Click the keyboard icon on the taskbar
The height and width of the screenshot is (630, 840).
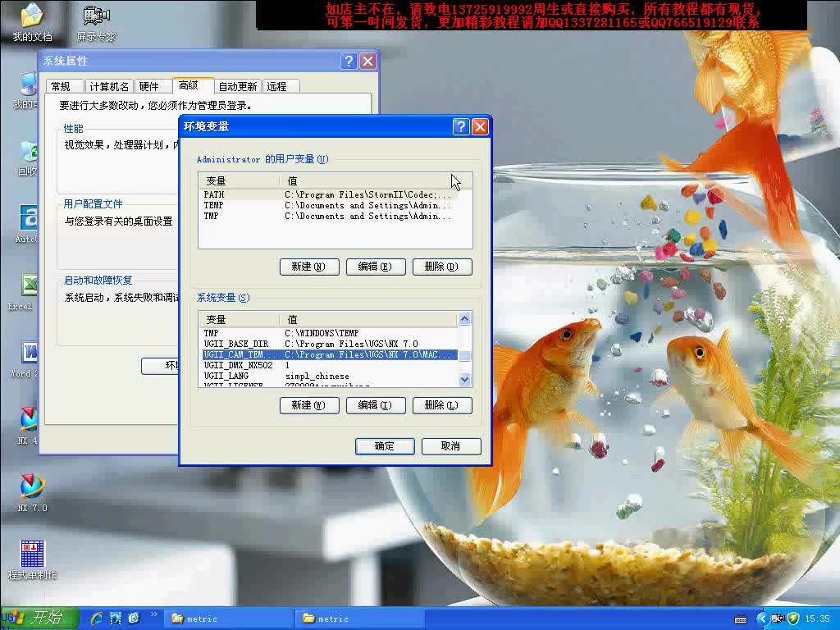741,619
